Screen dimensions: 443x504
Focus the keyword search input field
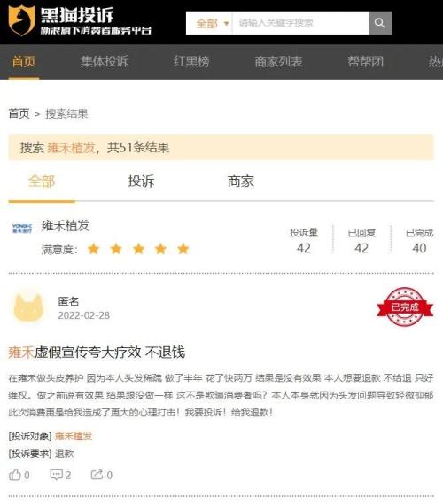pyautogui.click(x=300, y=23)
